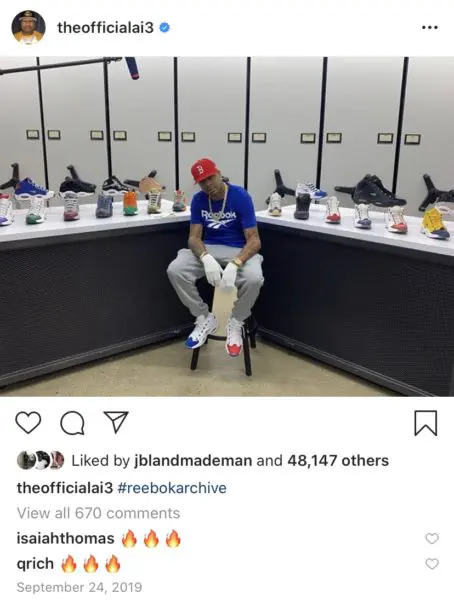Open the qrich commenter profile

[35, 564]
